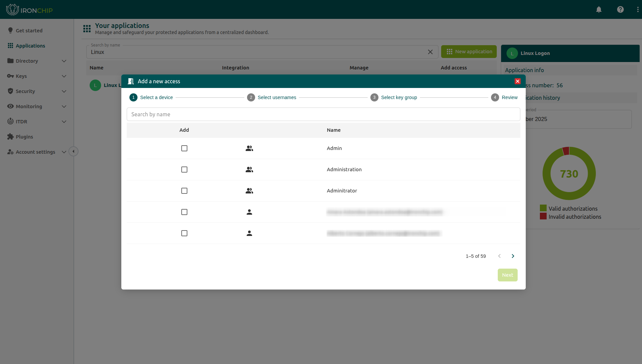Go to next page of devices
The height and width of the screenshot is (364, 642).
pos(513,256)
